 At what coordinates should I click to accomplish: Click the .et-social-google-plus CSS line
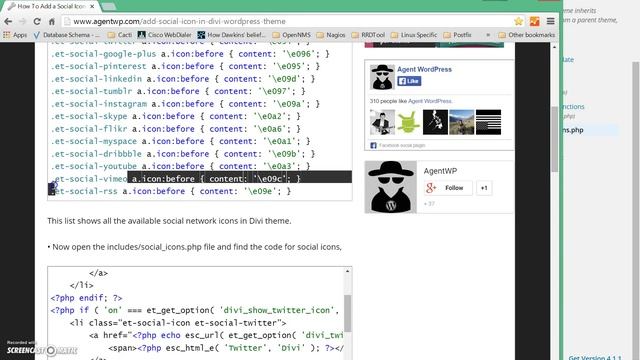[190, 54]
